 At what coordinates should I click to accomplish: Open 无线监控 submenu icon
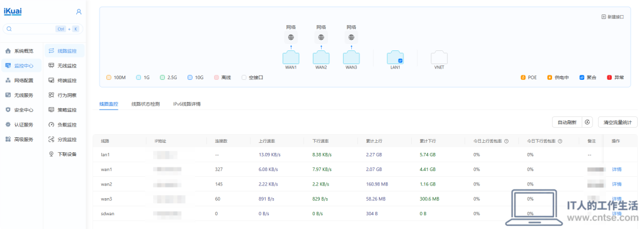(52, 65)
